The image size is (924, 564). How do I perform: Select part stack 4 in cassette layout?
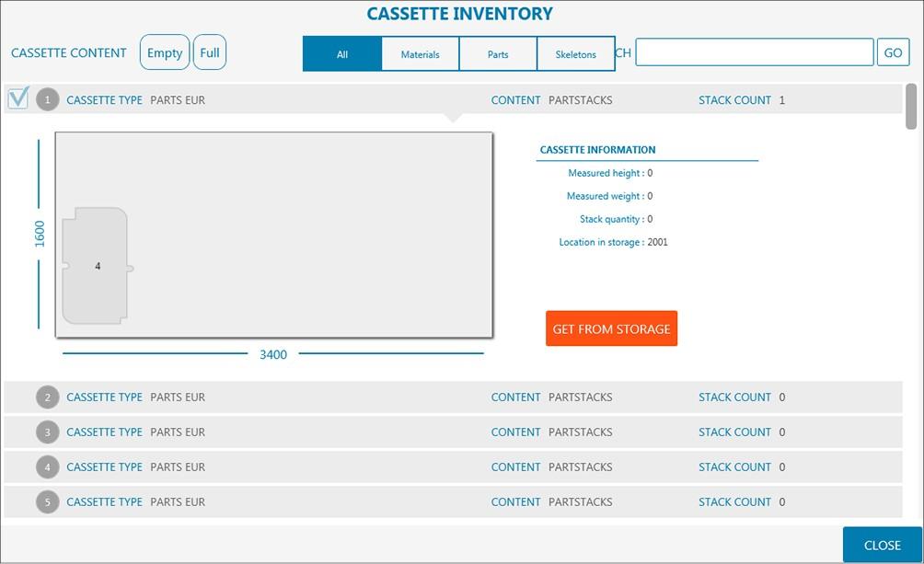tap(96, 266)
